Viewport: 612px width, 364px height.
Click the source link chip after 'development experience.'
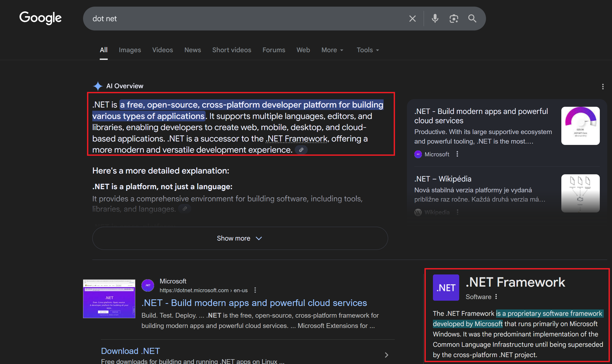(301, 150)
